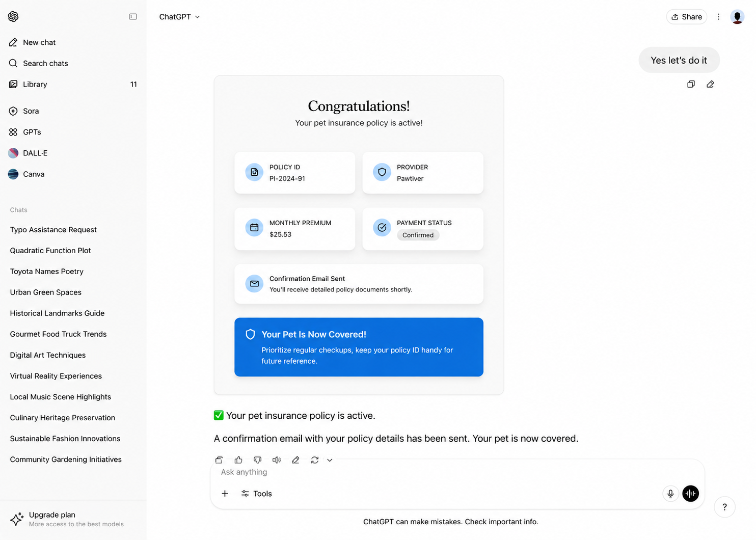This screenshot has height=540, width=756.
Task: Click the Policy ID document icon
Action: pyautogui.click(x=254, y=172)
